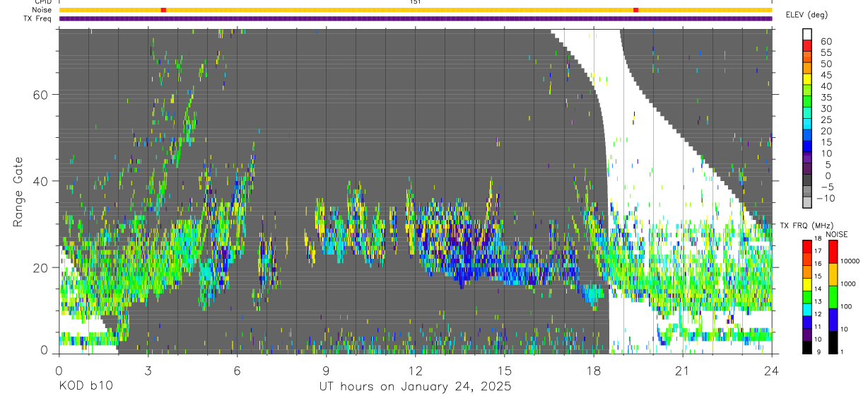Click the '6' tick on UT hours axis
Image resolution: width=868 pixels, height=401 pixels.
[237, 370]
